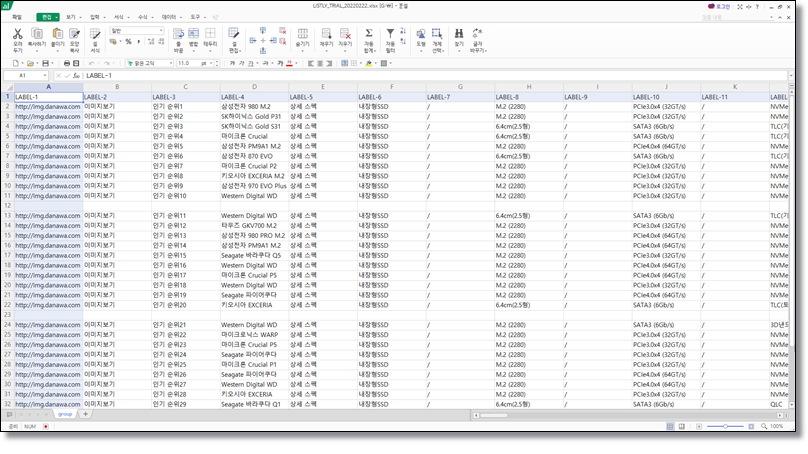The image size is (808, 454).
Task: Switch to page layout view in status bar
Action: pyautogui.click(x=682, y=427)
